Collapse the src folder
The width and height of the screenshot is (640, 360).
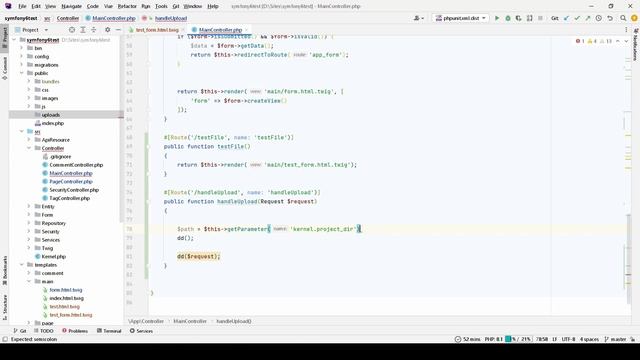[22, 131]
